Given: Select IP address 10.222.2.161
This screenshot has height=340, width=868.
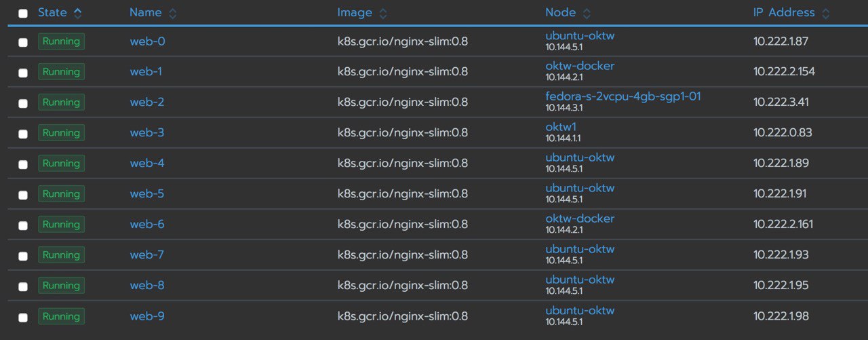Looking at the screenshot, I should pyautogui.click(x=783, y=225).
